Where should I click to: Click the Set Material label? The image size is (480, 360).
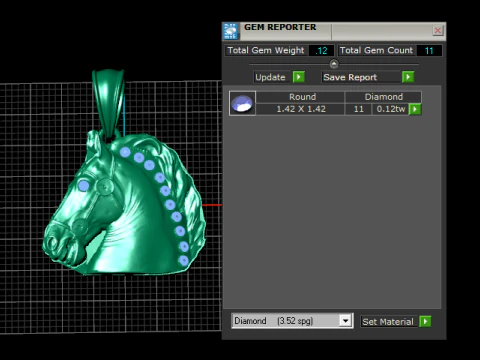coord(388,322)
